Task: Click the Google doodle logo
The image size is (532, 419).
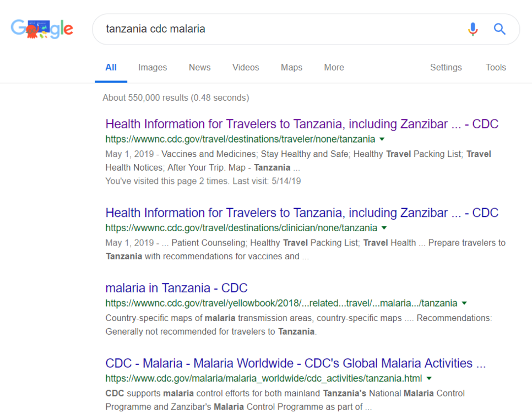Action: pyautogui.click(x=42, y=29)
